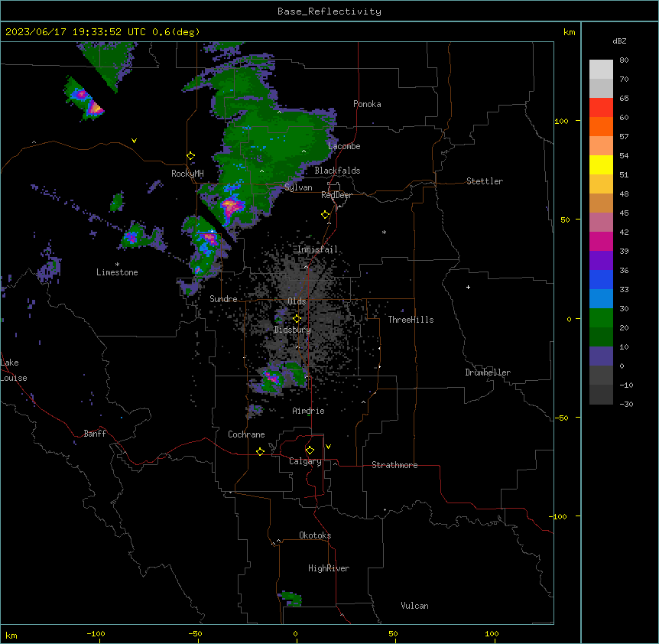Click the Innisfail label
The image size is (659, 644).
tap(317, 249)
